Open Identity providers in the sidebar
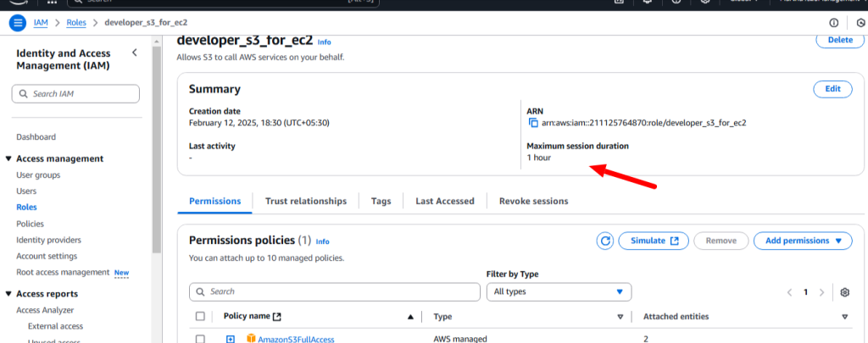868x343 pixels. (x=48, y=241)
